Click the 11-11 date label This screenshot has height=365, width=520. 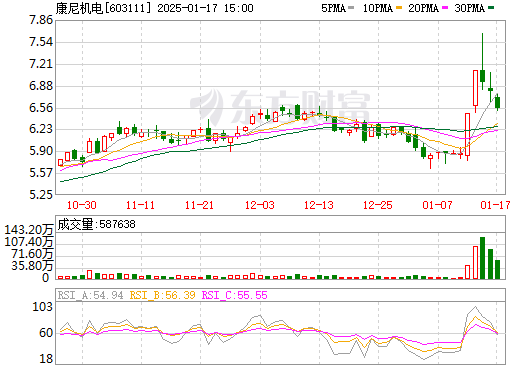pyautogui.click(x=140, y=205)
